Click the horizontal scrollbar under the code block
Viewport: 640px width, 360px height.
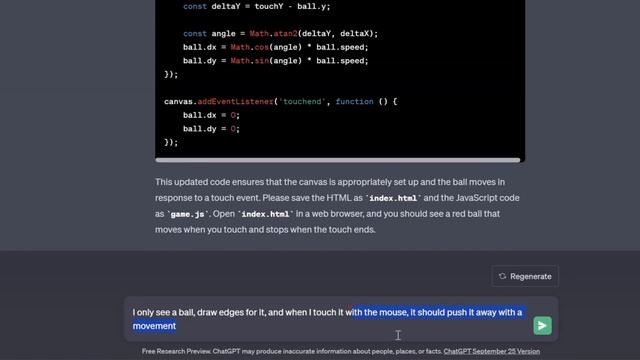[338, 160]
